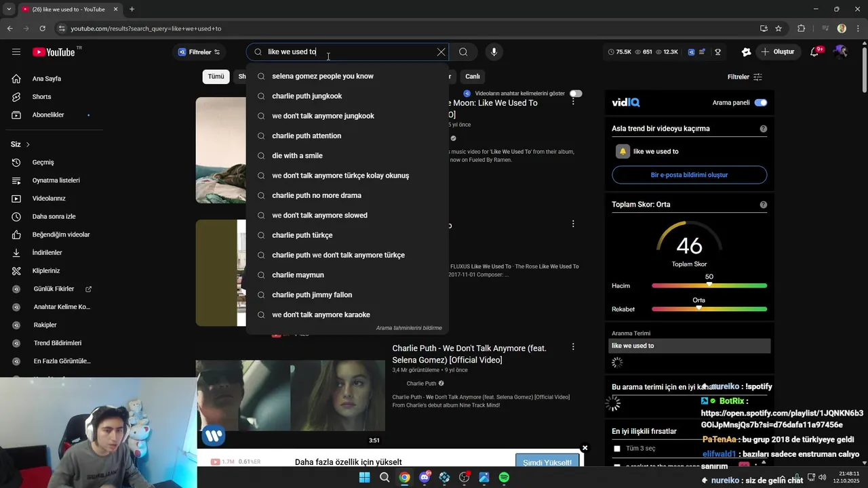868x488 pixels.
Task: Click the Oluştur create button
Action: point(778,52)
